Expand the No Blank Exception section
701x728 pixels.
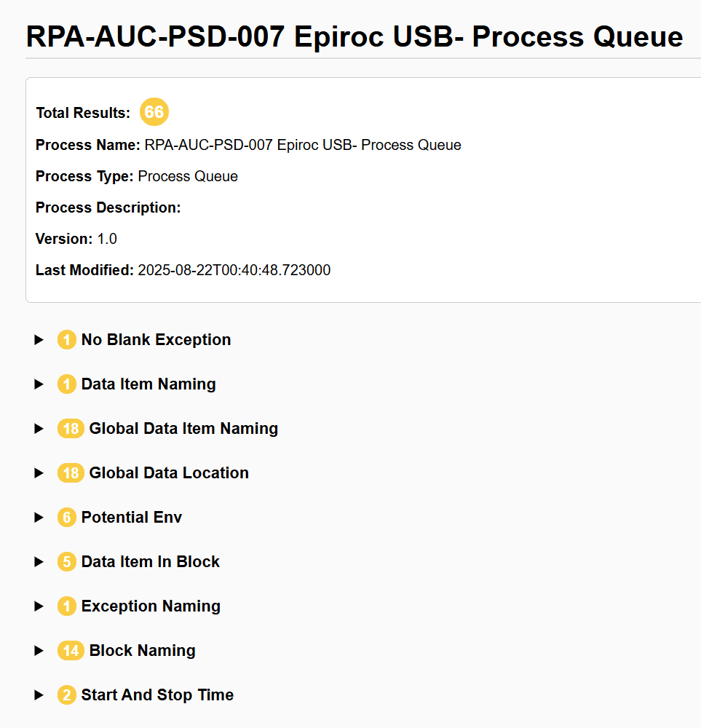39,339
